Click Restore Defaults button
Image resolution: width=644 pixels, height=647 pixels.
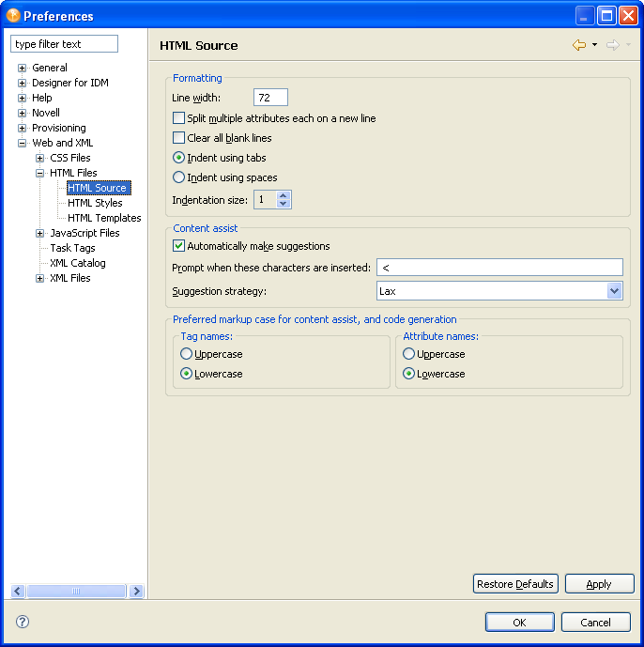[515, 584]
